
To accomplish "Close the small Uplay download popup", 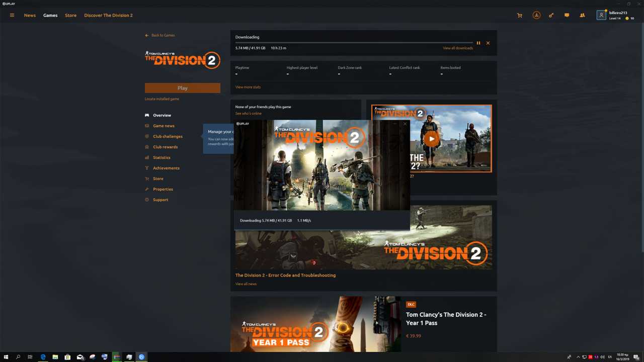I will click(x=405, y=124).
